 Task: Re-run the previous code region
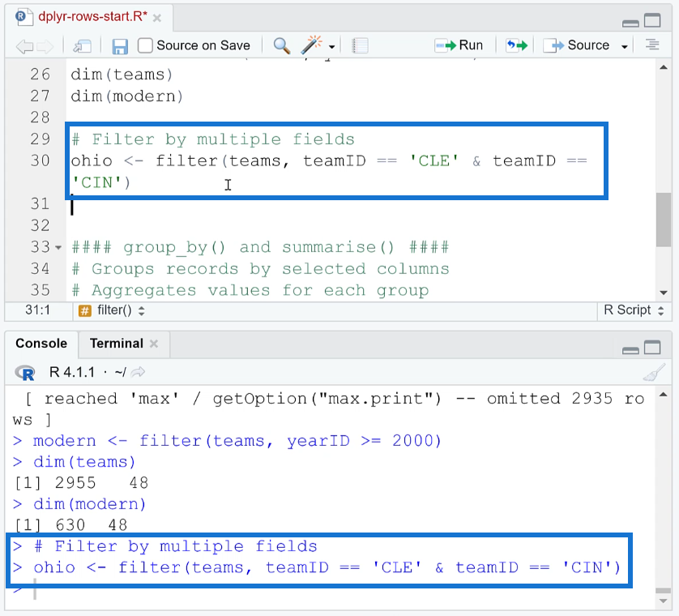tap(517, 45)
